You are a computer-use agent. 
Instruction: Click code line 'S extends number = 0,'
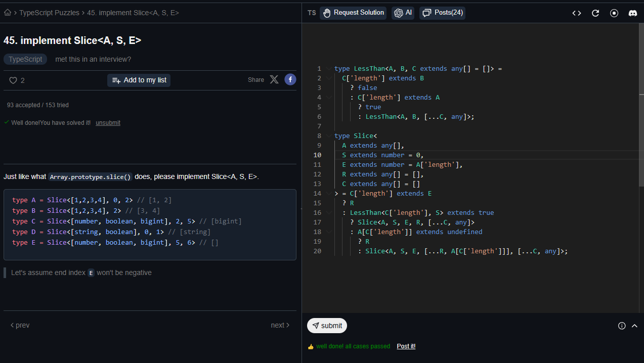383,155
